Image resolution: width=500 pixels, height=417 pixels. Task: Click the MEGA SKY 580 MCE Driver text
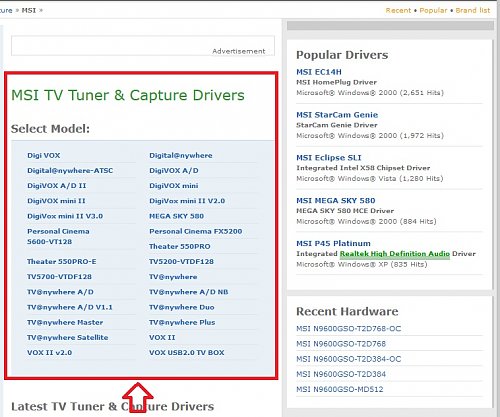tap(345, 211)
